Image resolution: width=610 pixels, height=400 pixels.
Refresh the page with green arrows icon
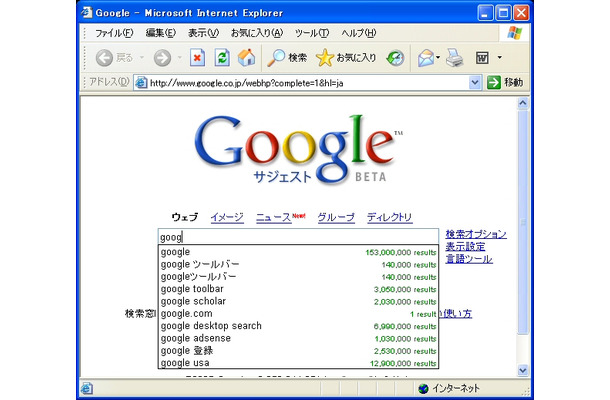tap(222, 58)
